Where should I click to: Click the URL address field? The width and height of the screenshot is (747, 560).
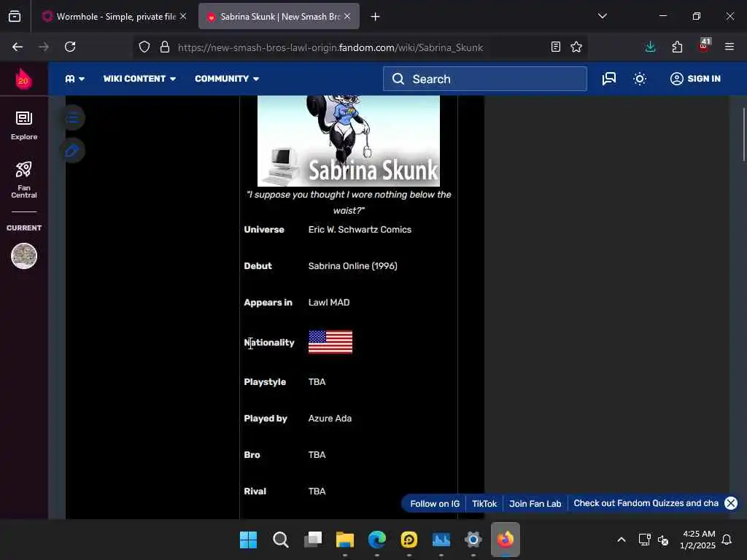point(330,47)
